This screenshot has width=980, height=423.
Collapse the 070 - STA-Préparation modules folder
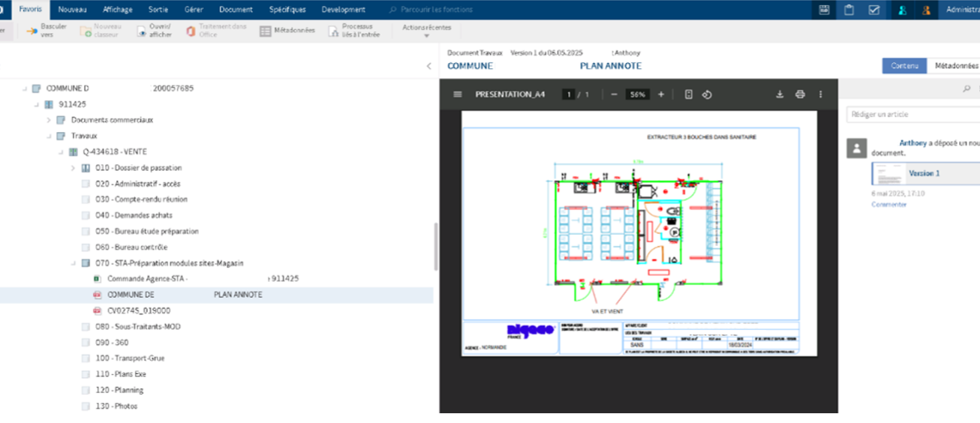(73, 263)
